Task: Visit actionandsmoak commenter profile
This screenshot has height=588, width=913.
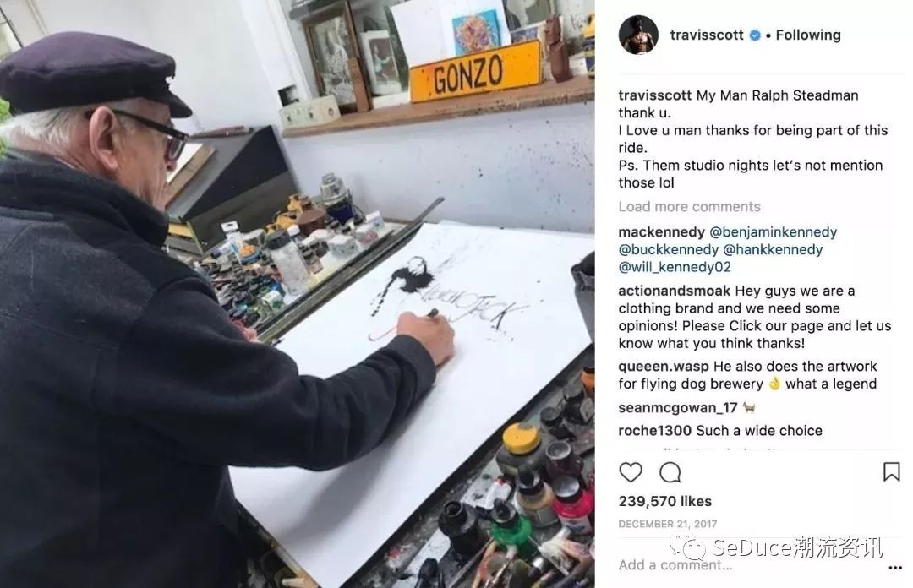Action: point(675,291)
